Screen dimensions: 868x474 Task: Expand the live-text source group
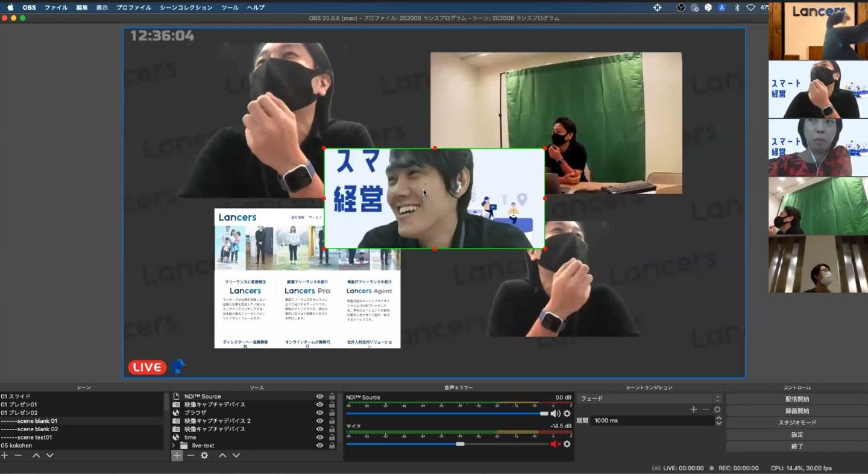[174, 446]
